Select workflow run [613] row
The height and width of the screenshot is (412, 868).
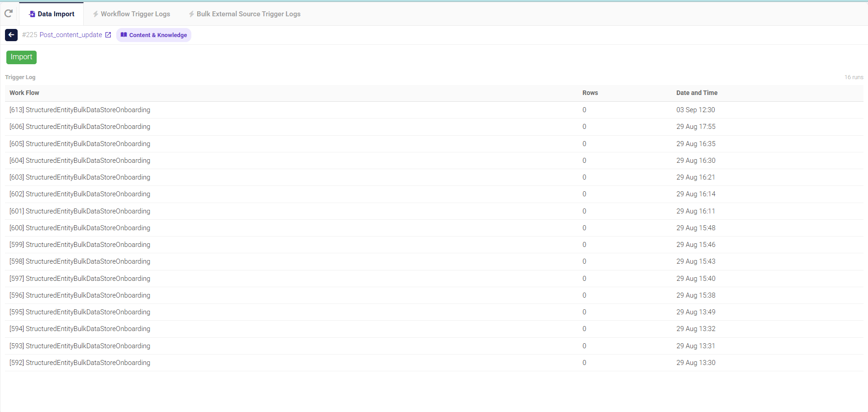434,110
